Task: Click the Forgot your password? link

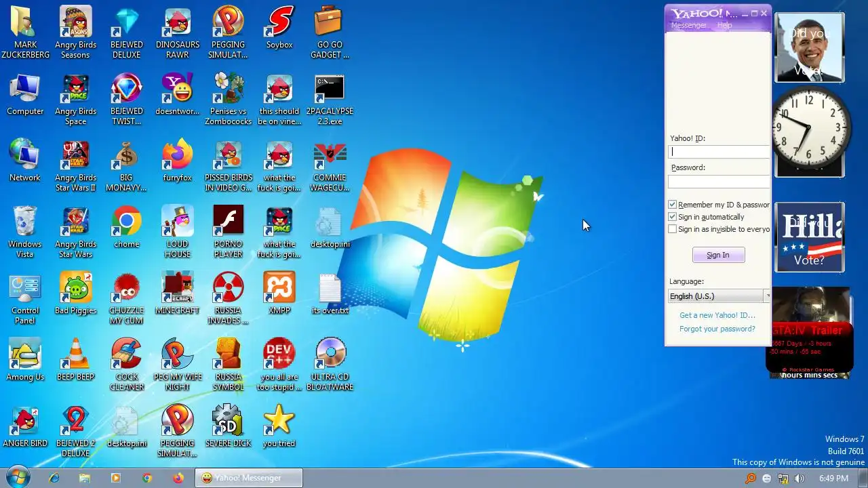Action: [x=717, y=329]
